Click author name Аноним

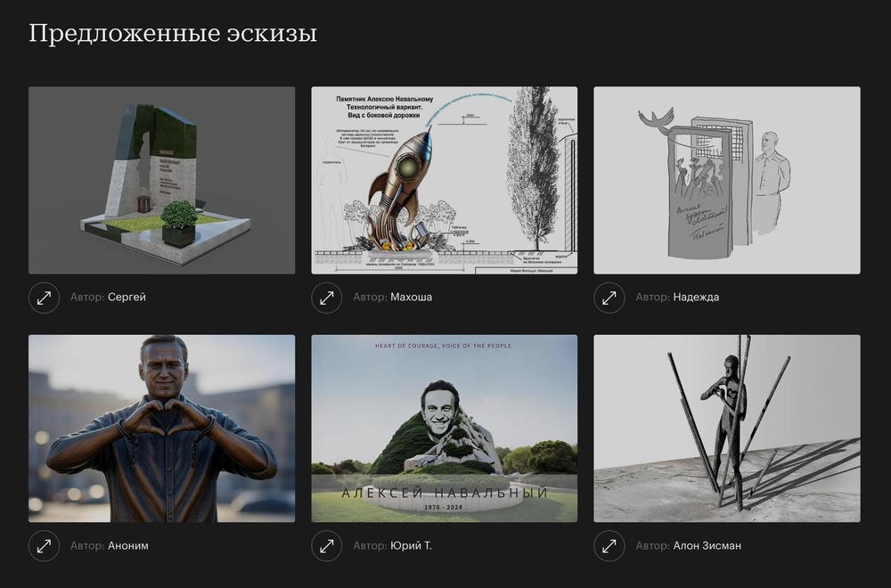coord(127,545)
